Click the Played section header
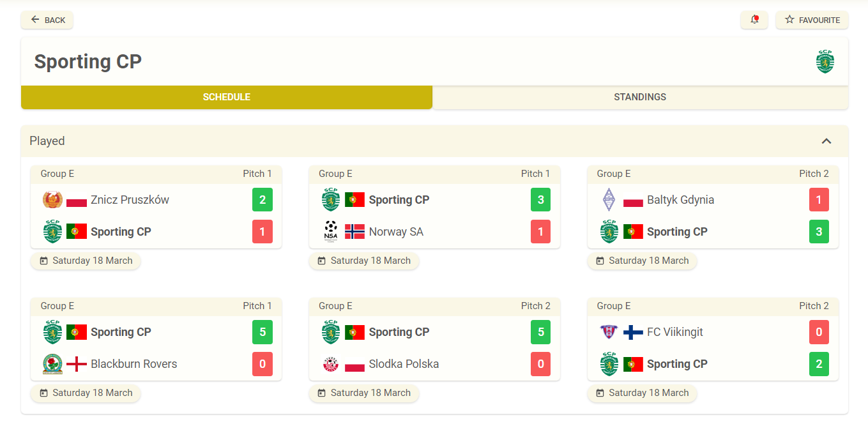 click(x=434, y=141)
